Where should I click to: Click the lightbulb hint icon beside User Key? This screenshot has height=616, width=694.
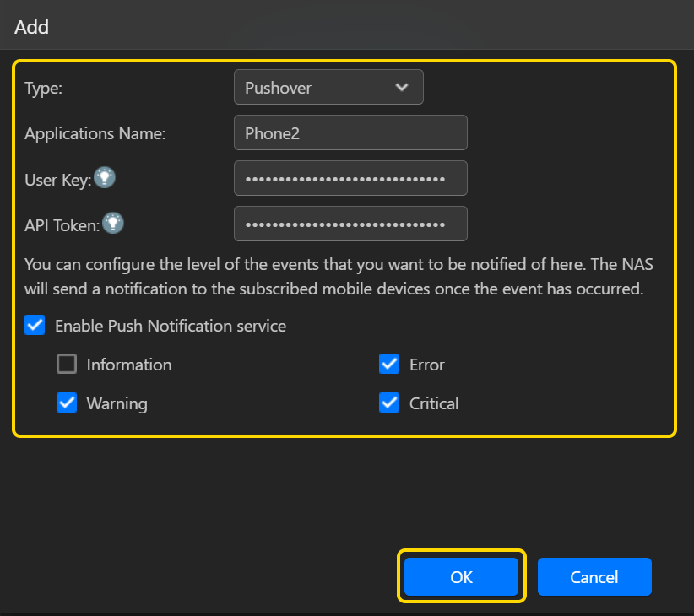[x=105, y=178]
